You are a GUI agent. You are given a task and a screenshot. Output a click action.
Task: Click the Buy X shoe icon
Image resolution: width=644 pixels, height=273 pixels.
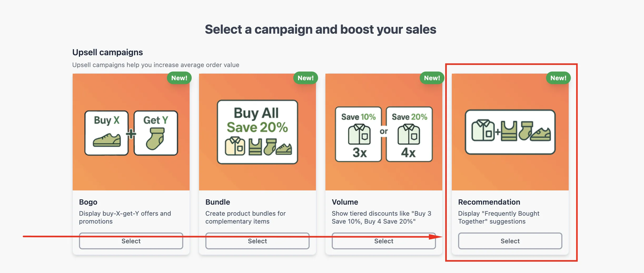[107, 140]
